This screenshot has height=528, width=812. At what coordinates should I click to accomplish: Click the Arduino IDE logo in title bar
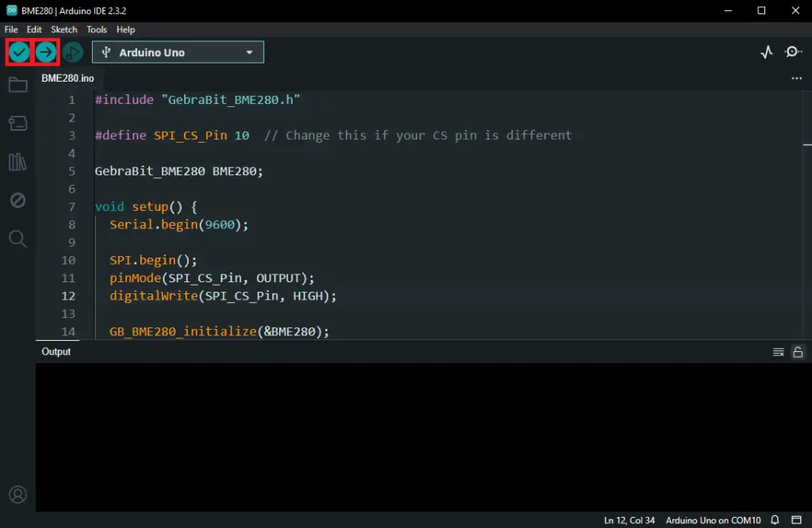11,10
